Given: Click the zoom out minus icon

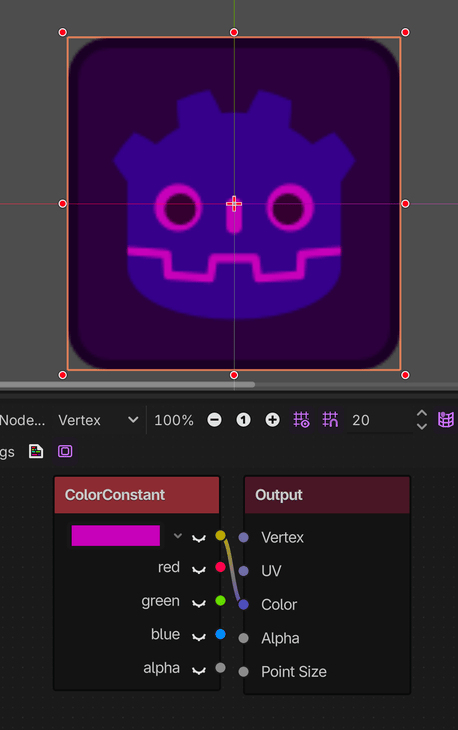Looking at the screenshot, I should (215, 420).
